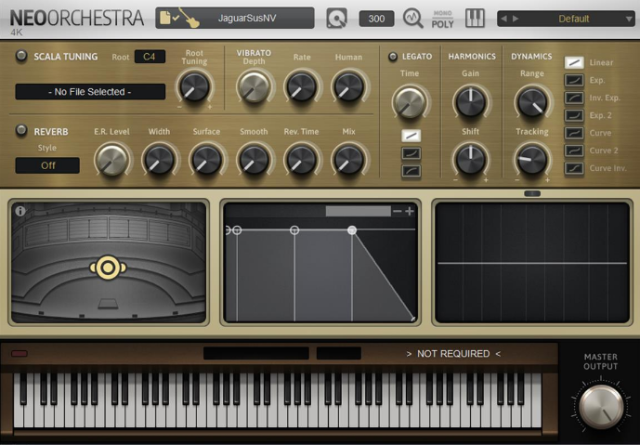Select the highlighted fourth envelope node
640x445 pixels.
(352, 230)
